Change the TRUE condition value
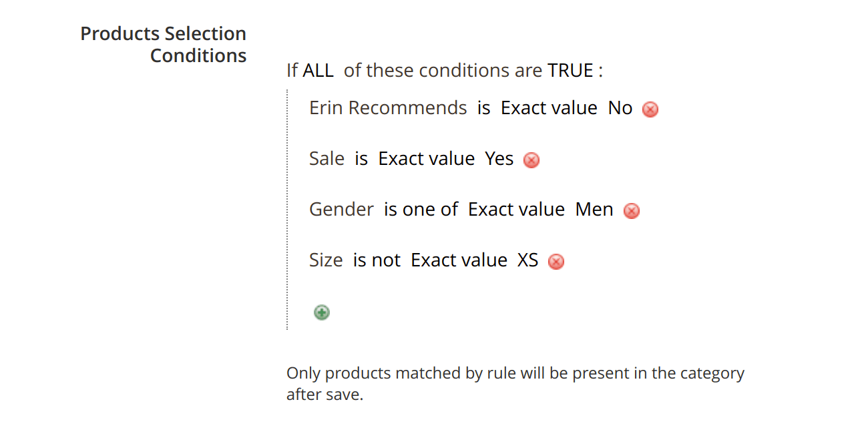868x434 pixels. pyautogui.click(x=571, y=70)
